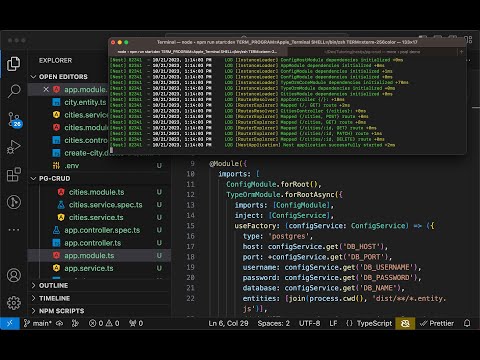Open the Explorer view in activity bar
The width and height of the screenshot is (480, 360).
tap(14, 64)
